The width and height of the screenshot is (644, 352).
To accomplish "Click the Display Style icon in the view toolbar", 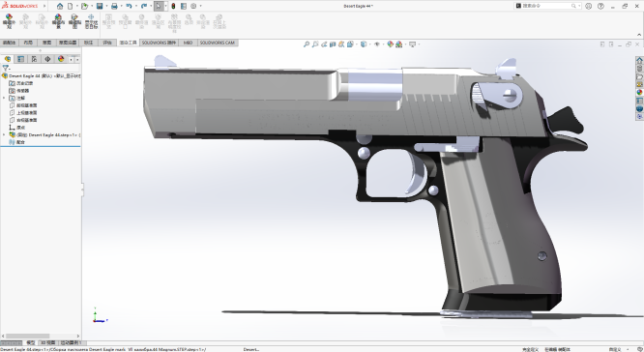I will click(364, 44).
